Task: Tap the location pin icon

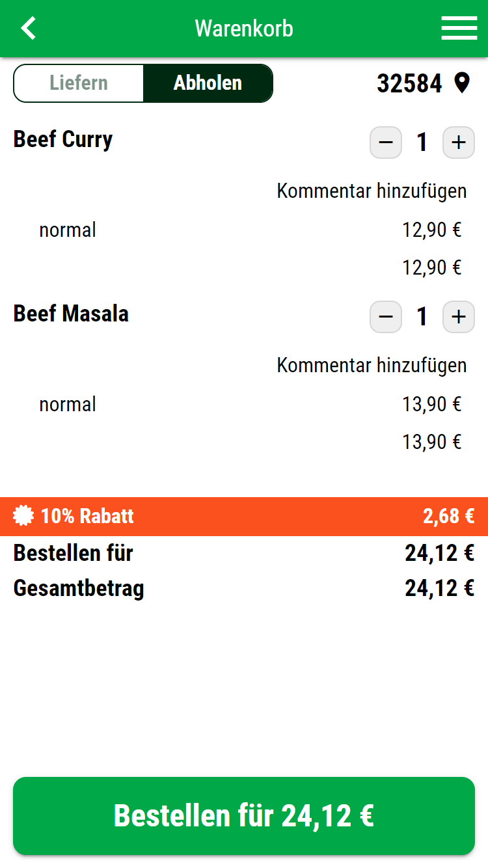Action: point(462,83)
